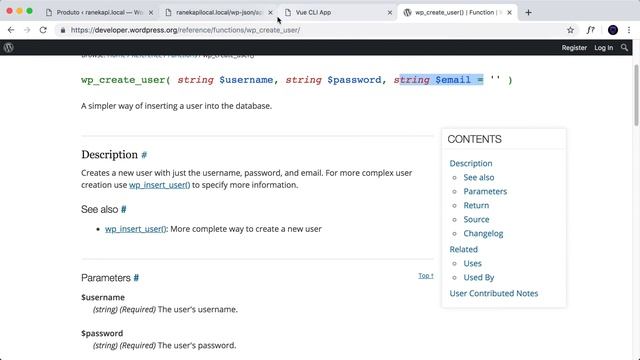Close the wp_create_user tab
Viewport: 640px width, 360px height.
coord(509,13)
